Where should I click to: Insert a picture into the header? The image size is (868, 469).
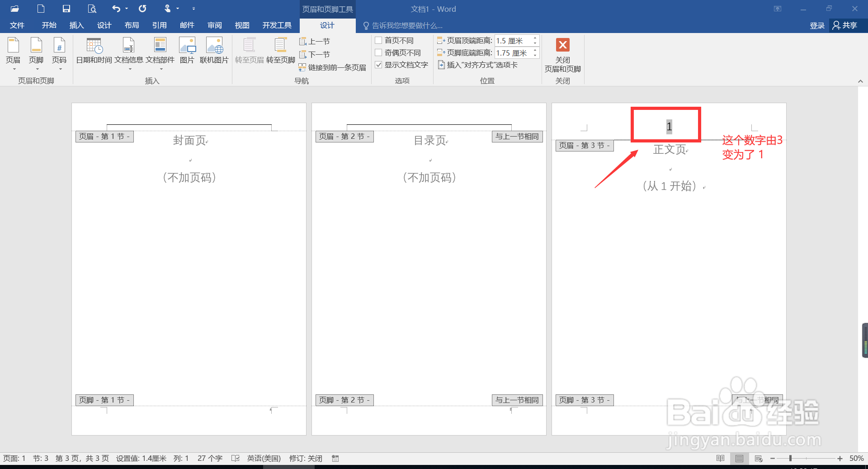point(187,51)
